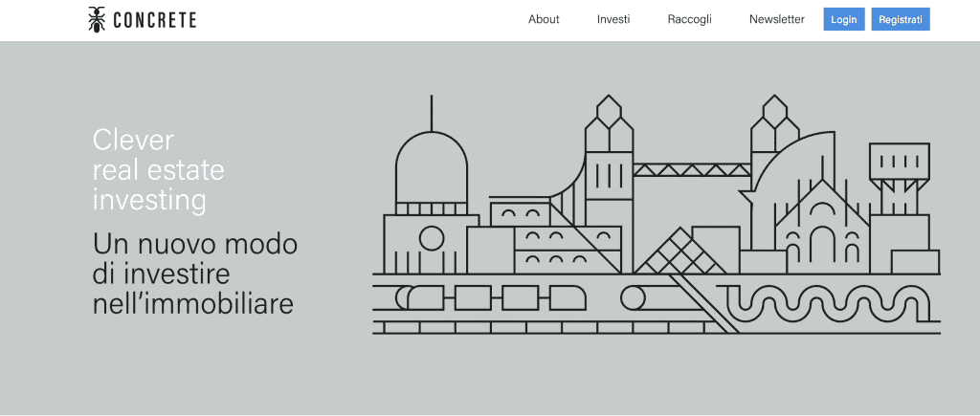Viewport: 980px width, 416px height.
Task: Select the glass pyramid in illustration
Action: click(x=668, y=252)
